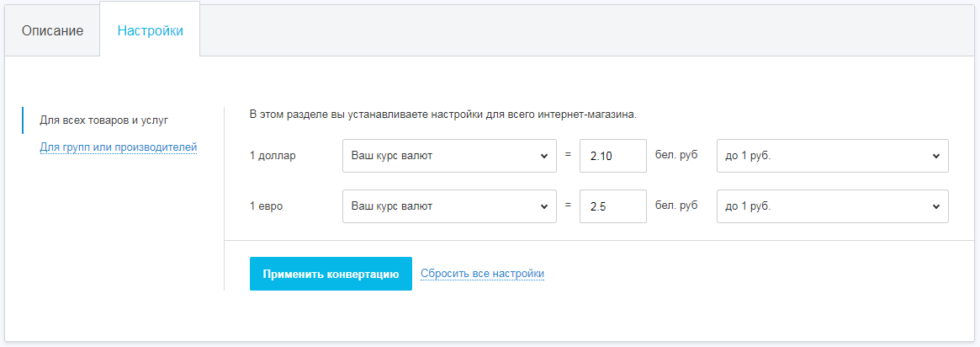
Task: Expand the euro 'Ваш курс валют' dropdown
Action: (449, 206)
